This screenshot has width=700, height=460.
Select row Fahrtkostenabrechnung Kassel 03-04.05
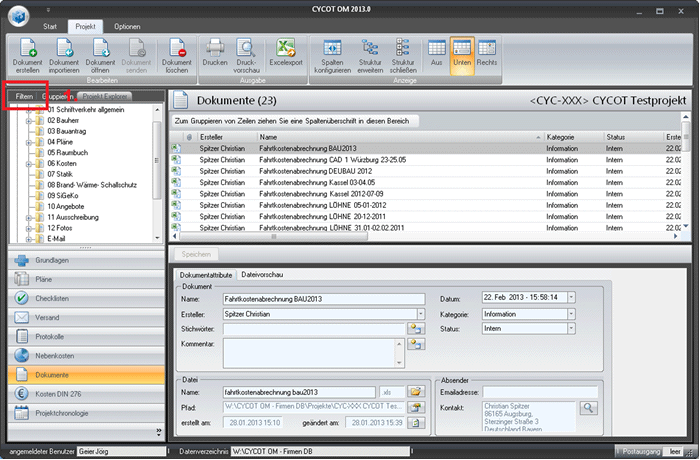pos(426,183)
